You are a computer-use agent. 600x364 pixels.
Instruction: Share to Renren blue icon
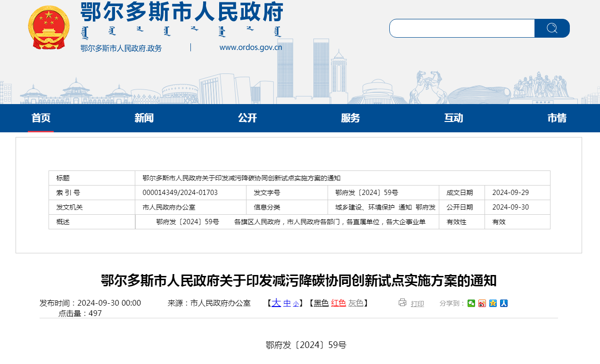(504, 303)
